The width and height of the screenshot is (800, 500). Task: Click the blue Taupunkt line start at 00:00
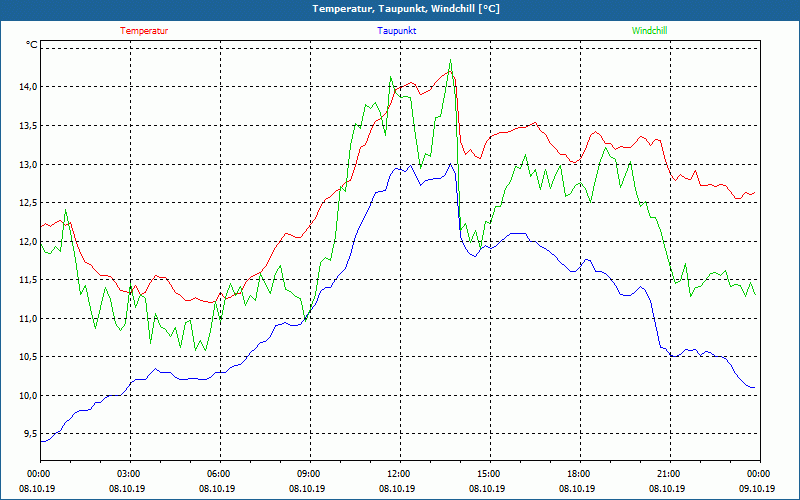(41, 441)
